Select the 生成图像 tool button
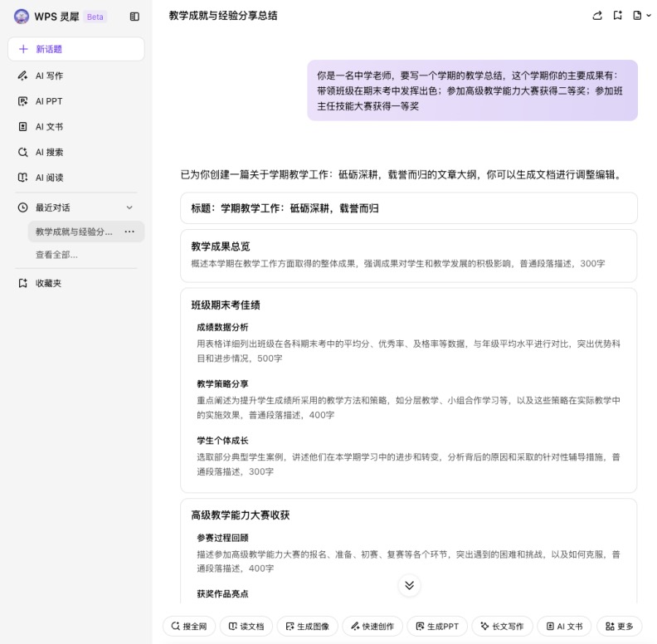Screen dimensions: 657x644 point(308,627)
